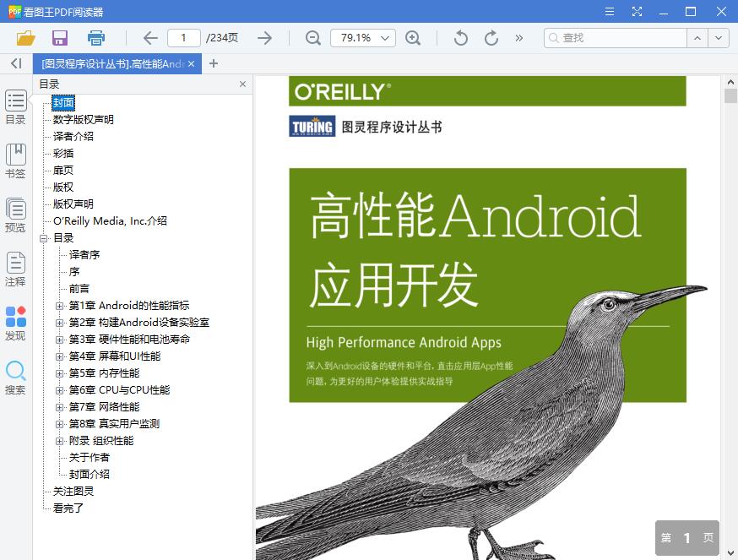Screen dimensions: 738x560
Task: Print the document
Action: pos(95,37)
